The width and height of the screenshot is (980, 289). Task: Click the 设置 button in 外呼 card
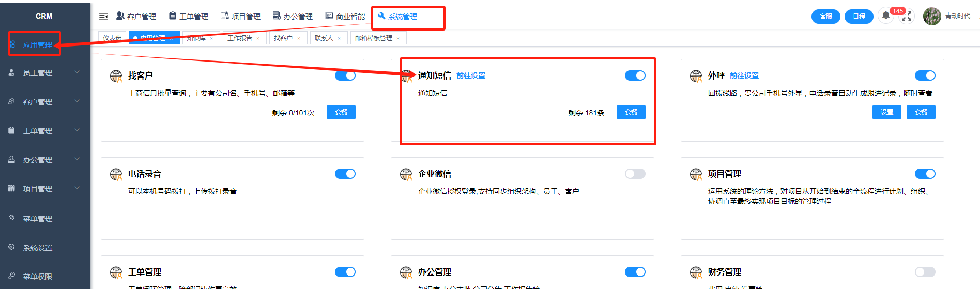[886, 112]
